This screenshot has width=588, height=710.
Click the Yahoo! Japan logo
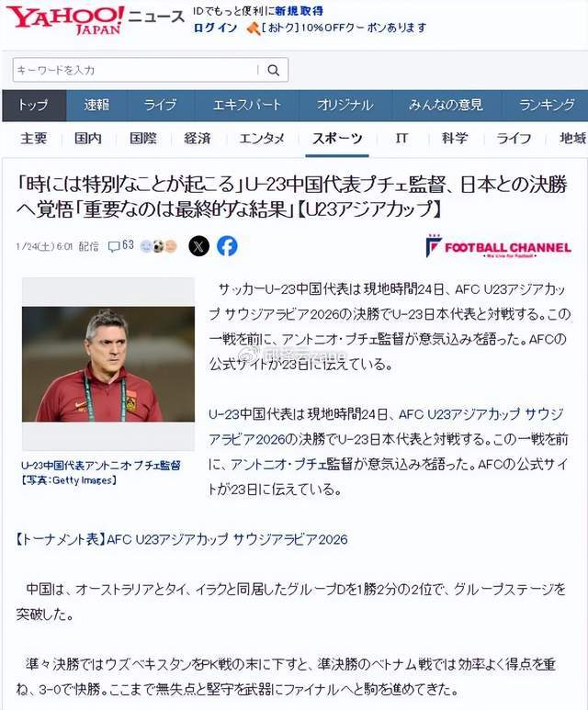(x=65, y=20)
